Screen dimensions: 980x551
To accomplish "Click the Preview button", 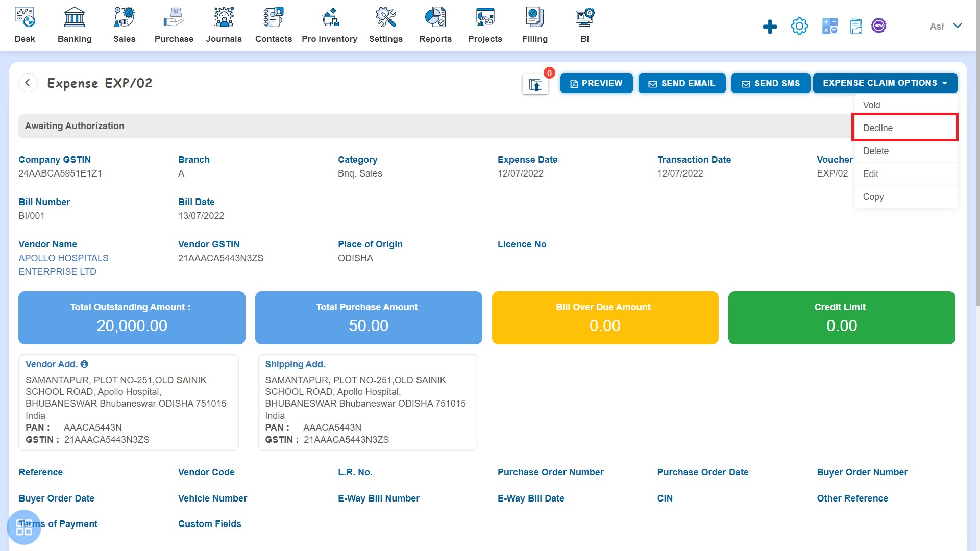I will [x=596, y=84].
